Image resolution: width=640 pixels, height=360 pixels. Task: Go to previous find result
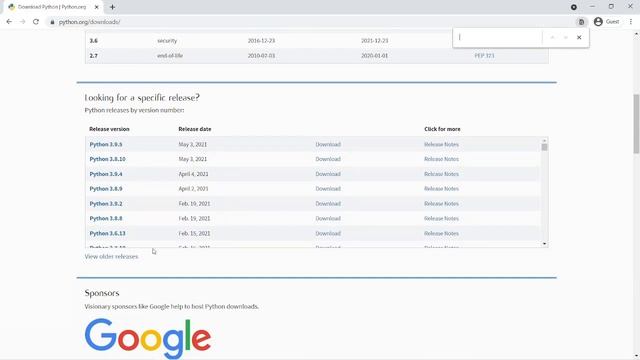pos(552,37)
